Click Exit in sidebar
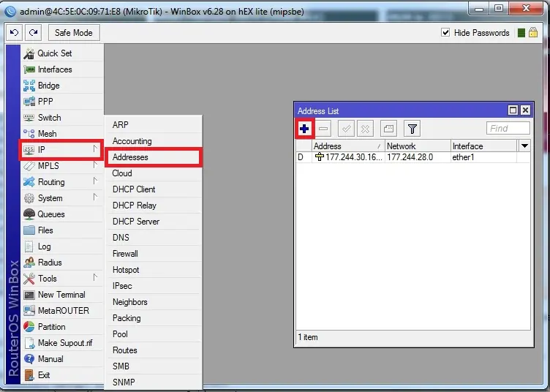The image size is (550, 392). pyautogui.click(x=62, y=375)
